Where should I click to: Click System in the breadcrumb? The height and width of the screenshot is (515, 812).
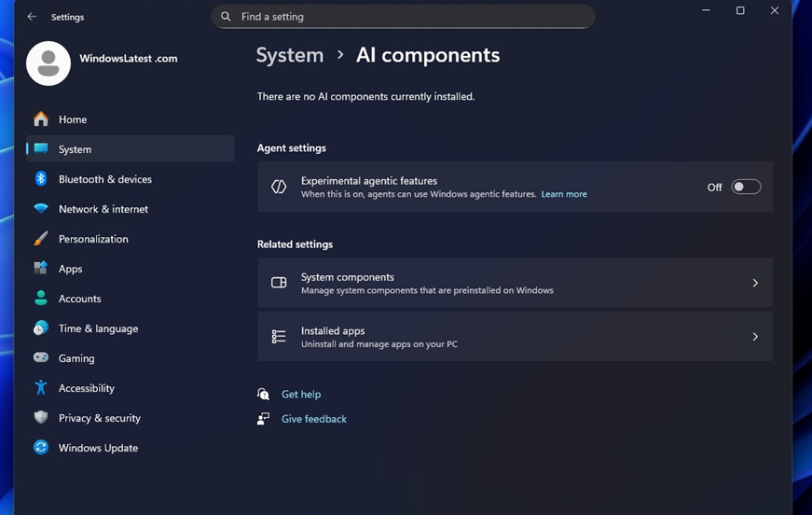click(290, 55)
